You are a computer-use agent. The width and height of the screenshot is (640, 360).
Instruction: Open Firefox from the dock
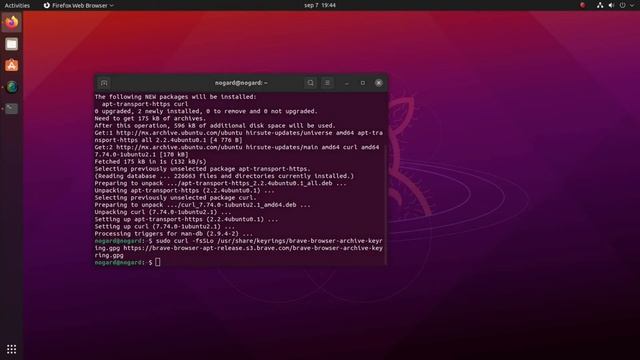pos(11,22)
